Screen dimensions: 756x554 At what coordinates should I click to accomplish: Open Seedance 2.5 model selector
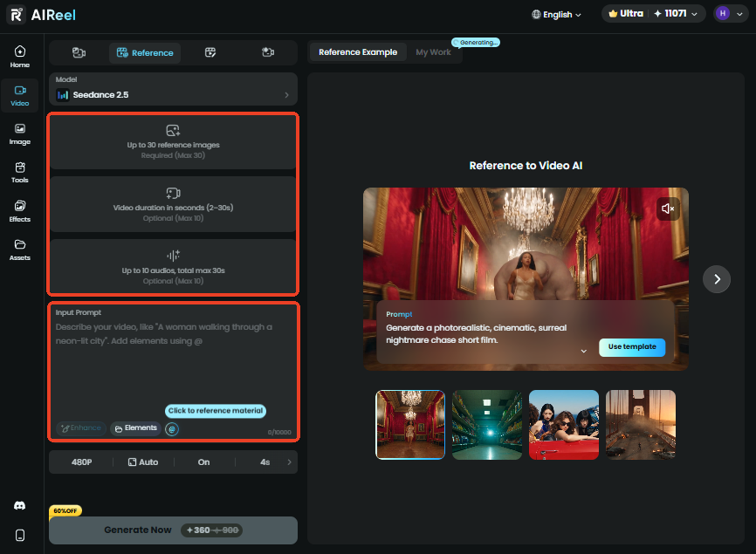[173, 89]
